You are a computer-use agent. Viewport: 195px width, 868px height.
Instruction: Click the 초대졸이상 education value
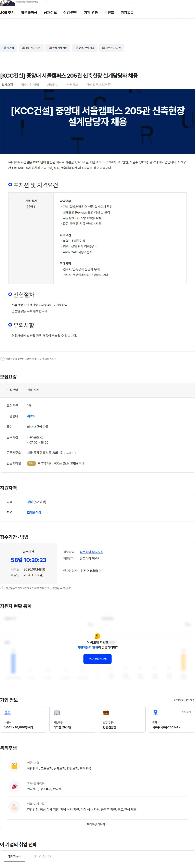pyautogui.click(x=34, y=512)
